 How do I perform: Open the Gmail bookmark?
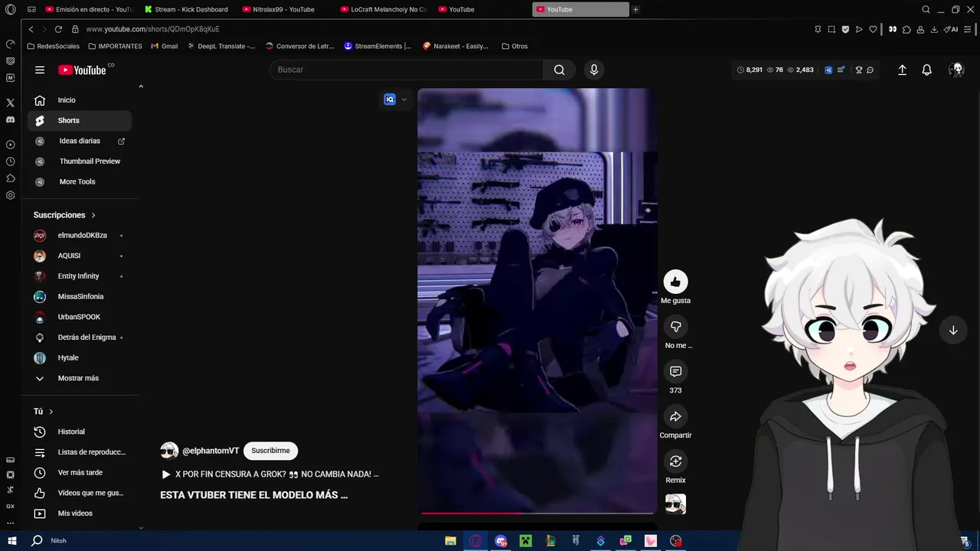click(x=165, y=46)
